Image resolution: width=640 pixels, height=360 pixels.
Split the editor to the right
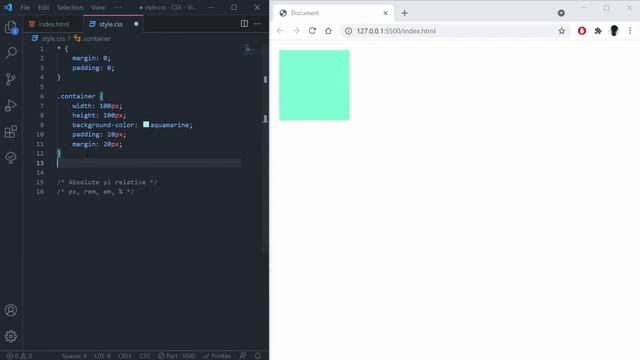coord(244,24)
